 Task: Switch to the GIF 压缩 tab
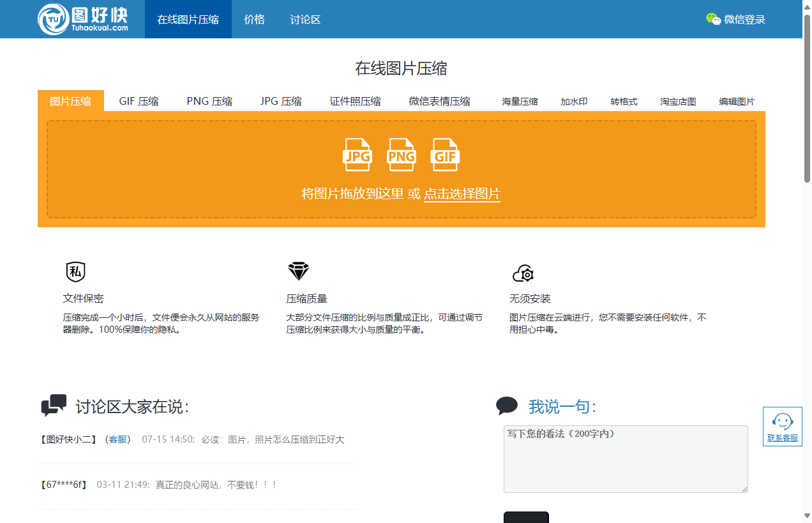pos(139,100)
